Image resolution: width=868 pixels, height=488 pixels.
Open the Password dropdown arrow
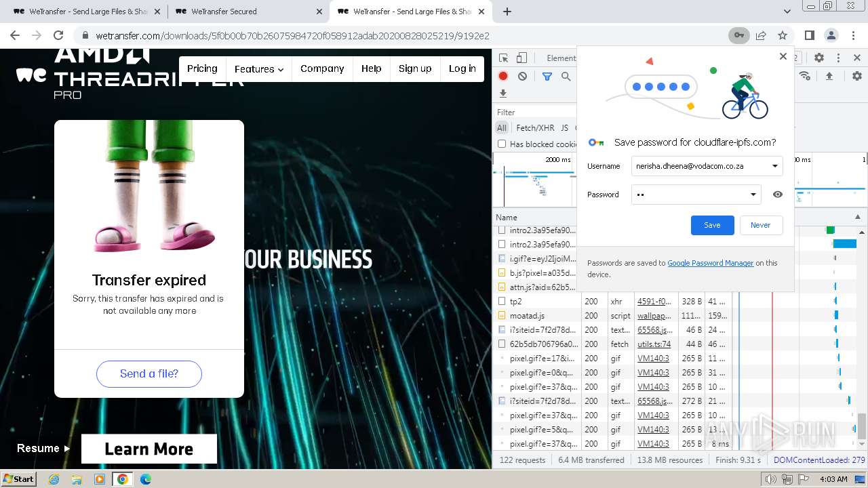[753, 195]
